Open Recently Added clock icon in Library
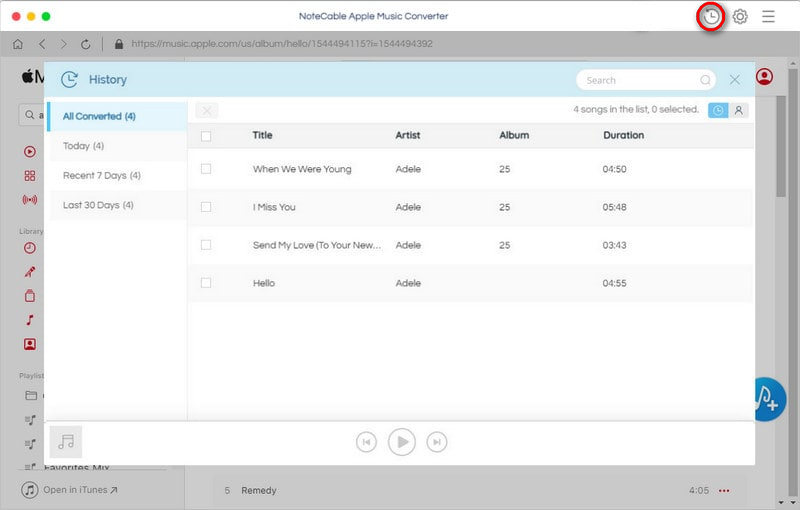 [x=30, y=248]
